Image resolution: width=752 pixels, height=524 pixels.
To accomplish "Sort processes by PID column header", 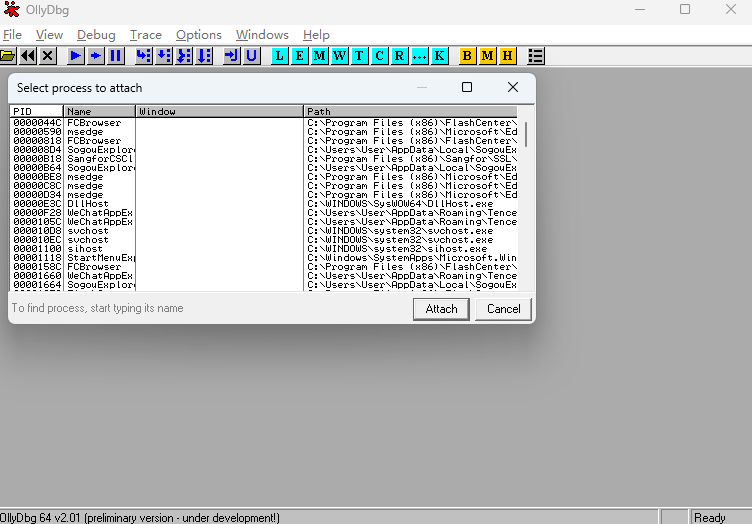I will (36, 111).
